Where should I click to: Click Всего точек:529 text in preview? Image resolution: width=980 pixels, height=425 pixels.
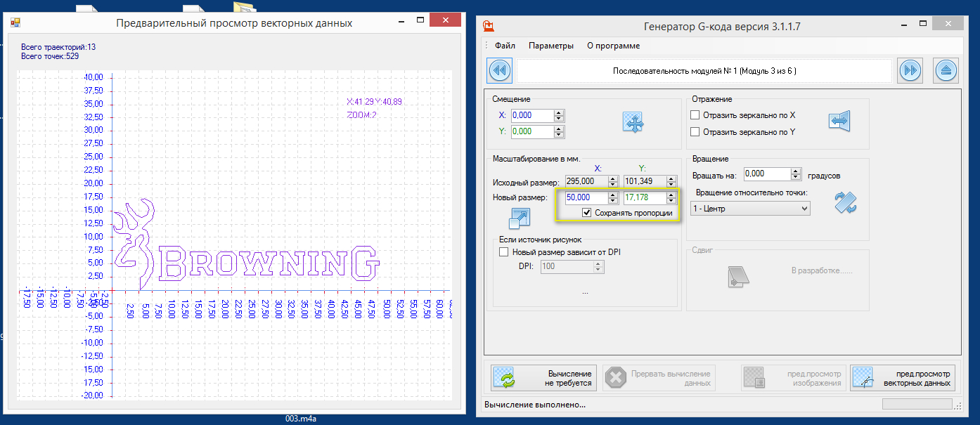50,56
